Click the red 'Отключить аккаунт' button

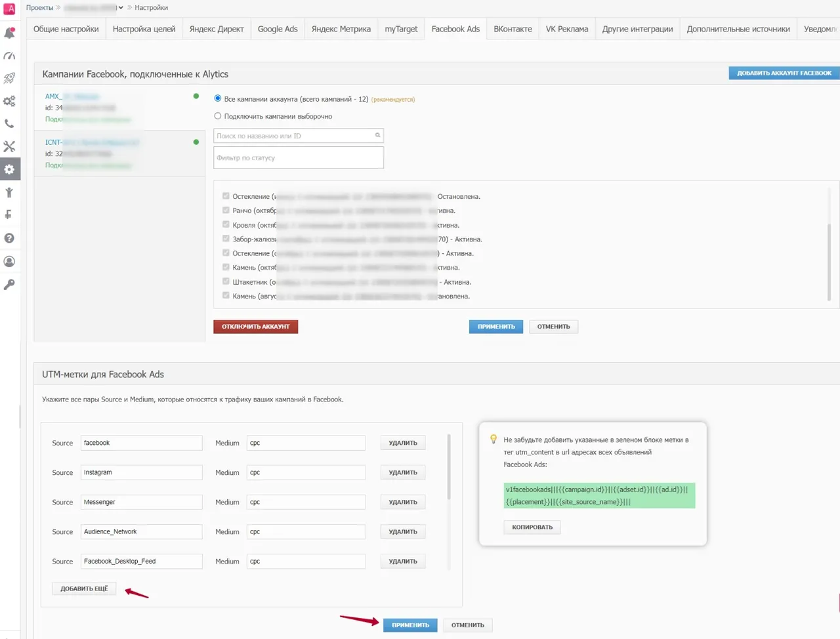[256, 327]
